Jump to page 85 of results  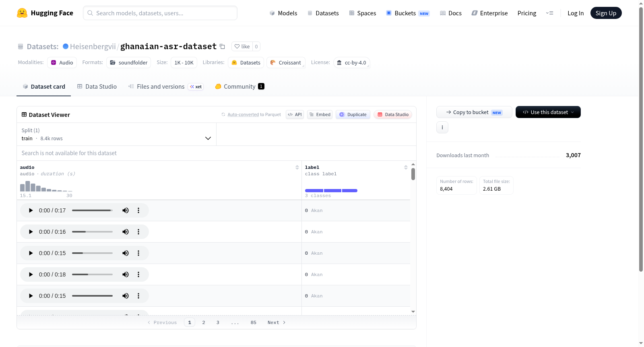(254, 322)
